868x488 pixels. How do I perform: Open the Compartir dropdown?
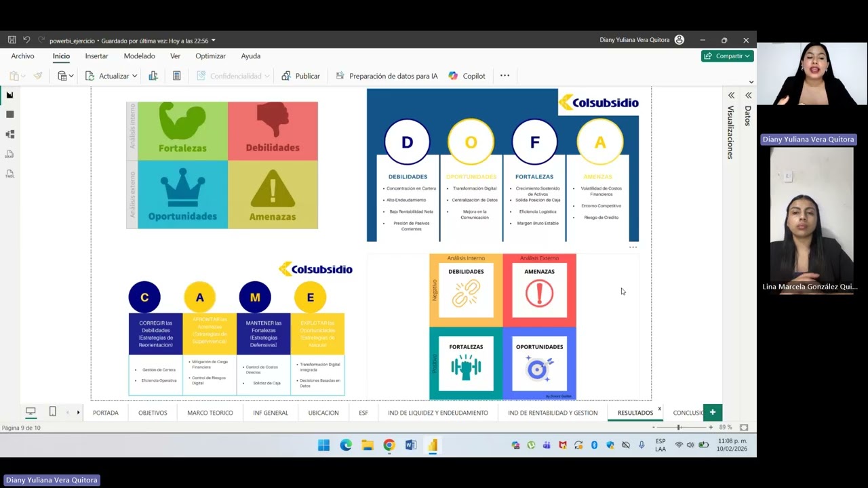tap(728, 56)
